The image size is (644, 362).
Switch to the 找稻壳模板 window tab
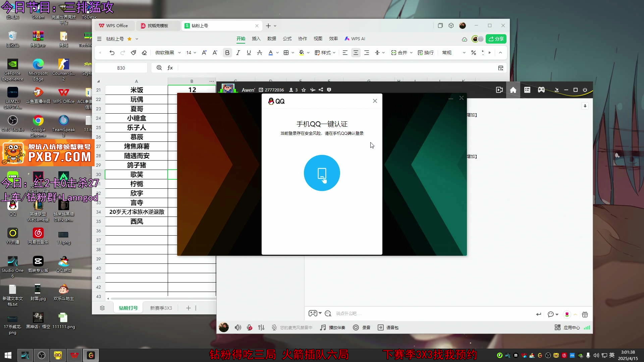158,25
